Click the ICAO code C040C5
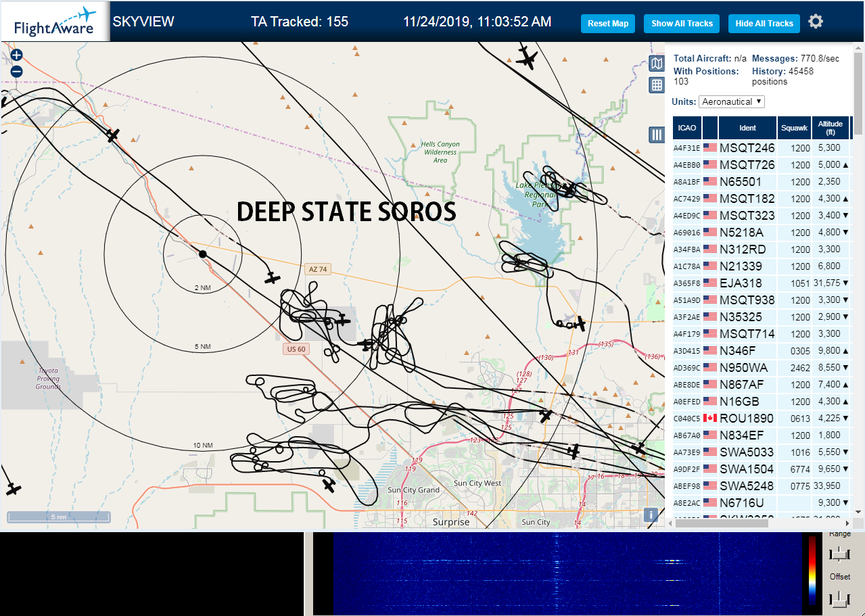 (x=687, y=419)
